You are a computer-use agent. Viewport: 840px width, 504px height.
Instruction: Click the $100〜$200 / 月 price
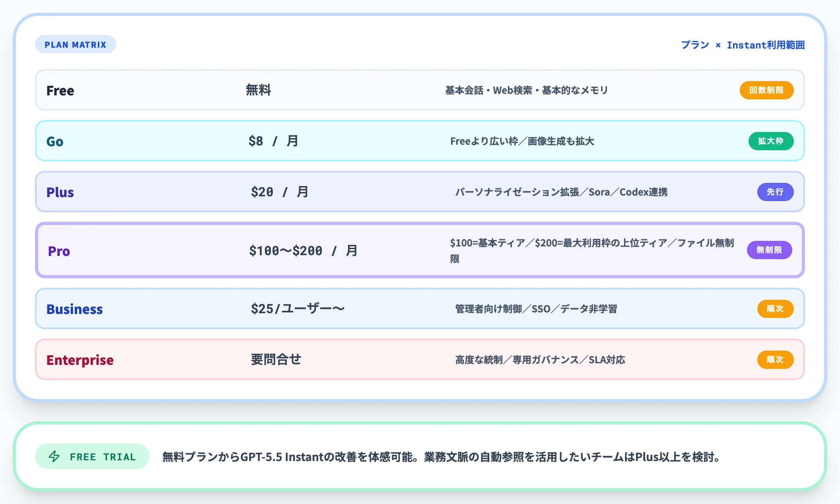(303, 250)
